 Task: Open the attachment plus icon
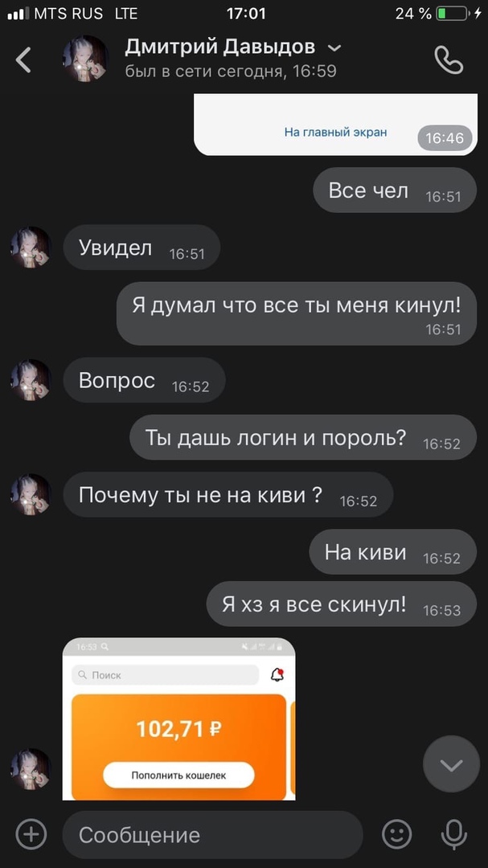point(31,833)
